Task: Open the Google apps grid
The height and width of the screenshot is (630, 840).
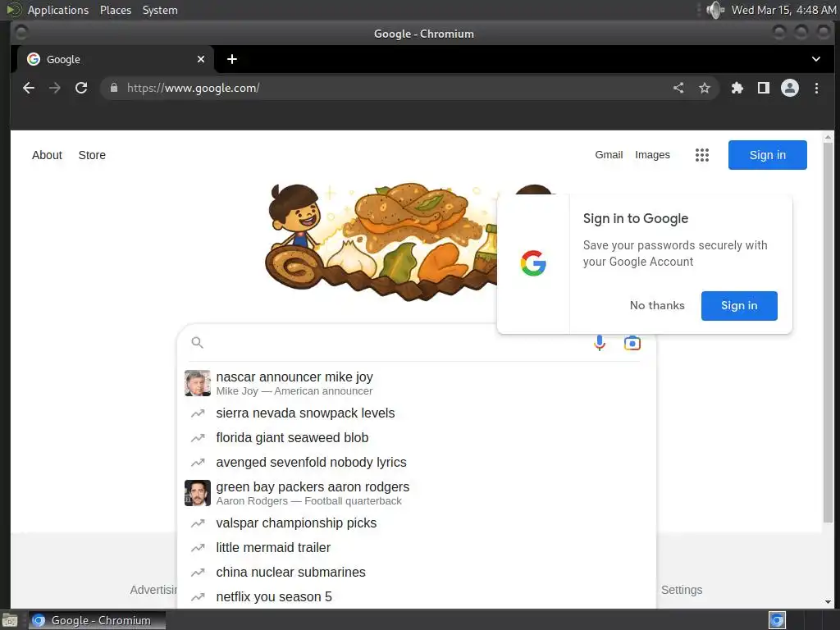Action: pos(702,155)
